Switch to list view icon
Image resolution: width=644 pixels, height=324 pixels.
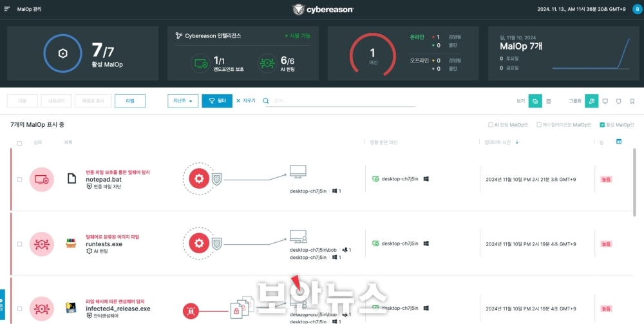(549, 101)
